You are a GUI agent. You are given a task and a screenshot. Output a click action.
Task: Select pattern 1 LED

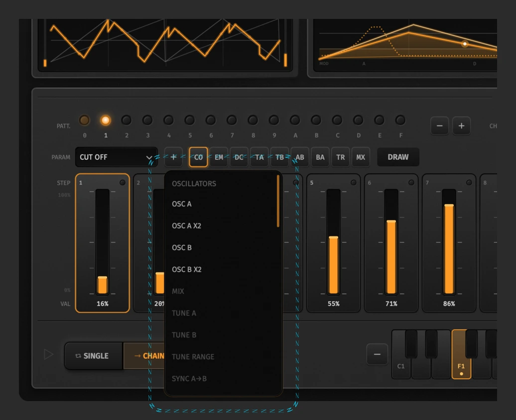[105, 120]
